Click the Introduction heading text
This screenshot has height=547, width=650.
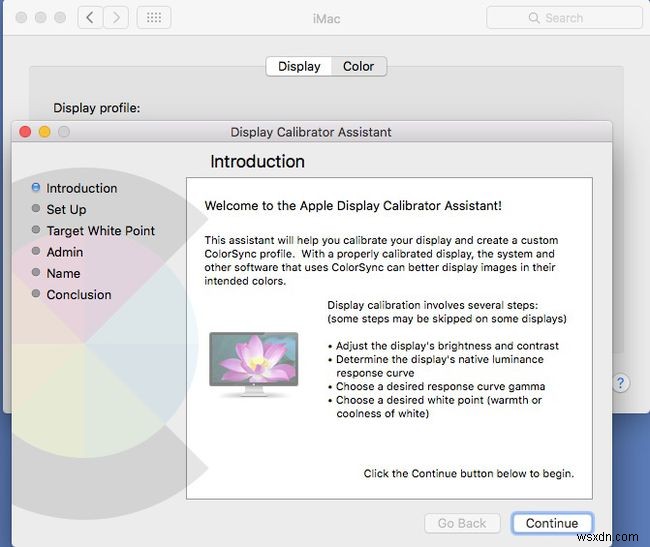[257, 162]
